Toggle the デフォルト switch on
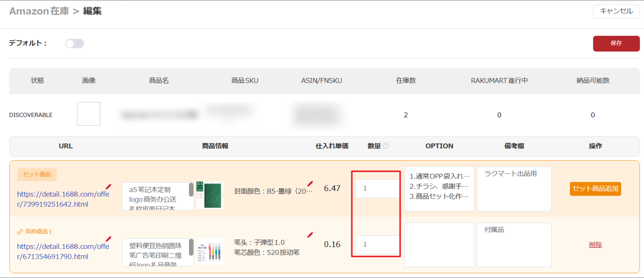The width and height of the screenshot is (644, 278). 75,43
